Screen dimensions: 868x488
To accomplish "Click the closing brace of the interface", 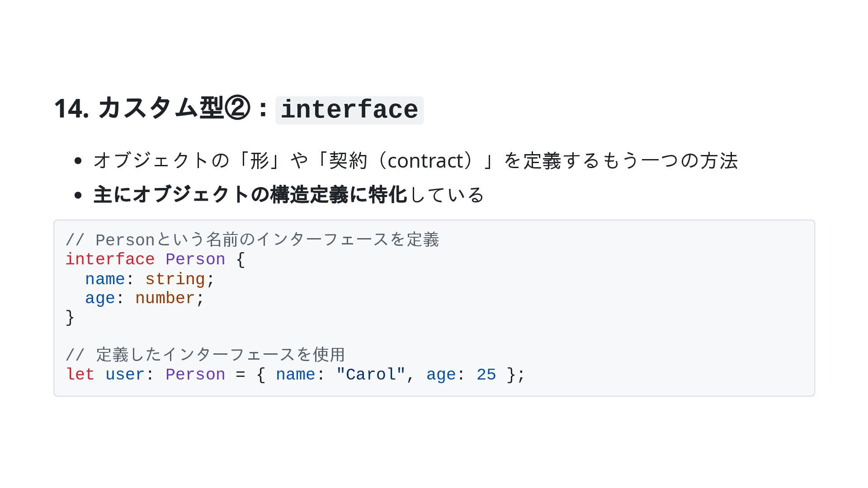I will tap(70, 318).
